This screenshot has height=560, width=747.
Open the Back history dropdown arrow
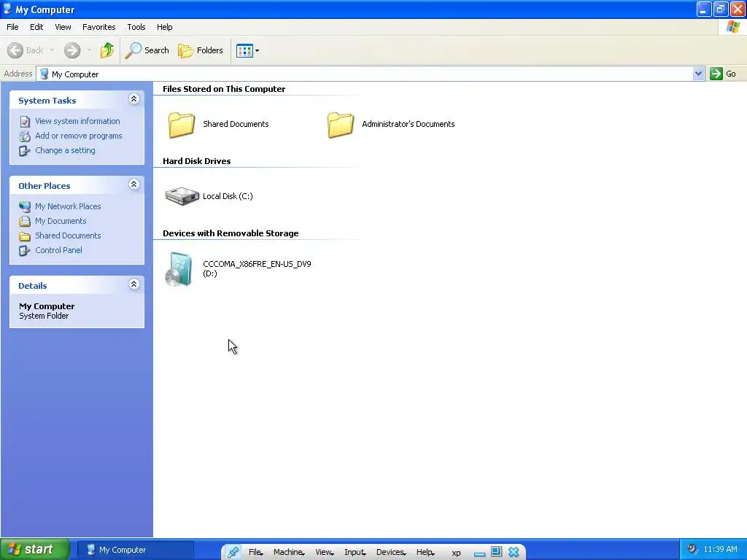pyautogui.click(x=52, y=50)
